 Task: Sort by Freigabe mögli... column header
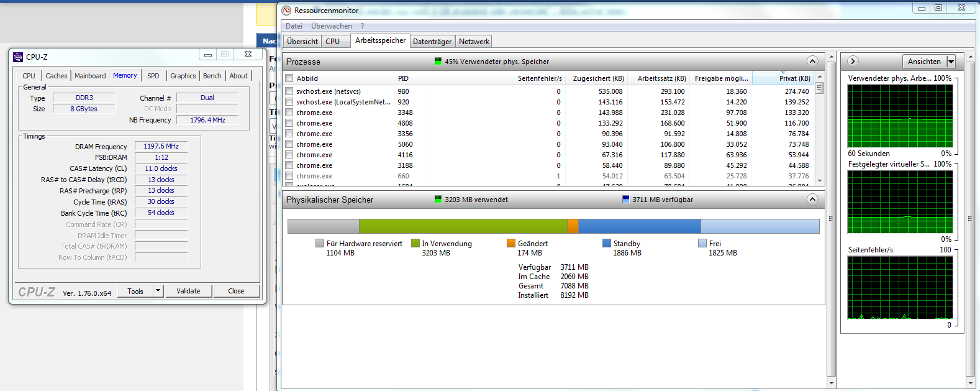pos(721,78)
